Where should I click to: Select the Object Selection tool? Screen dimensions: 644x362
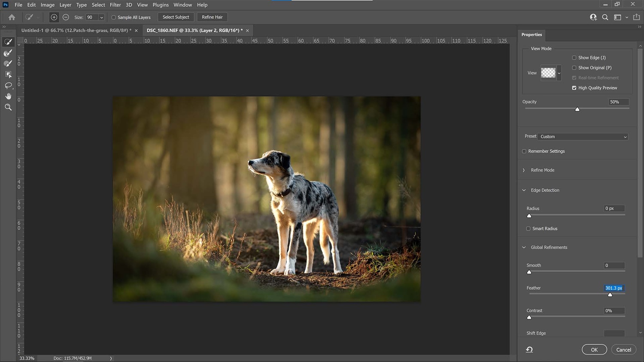tap(8, 74)
